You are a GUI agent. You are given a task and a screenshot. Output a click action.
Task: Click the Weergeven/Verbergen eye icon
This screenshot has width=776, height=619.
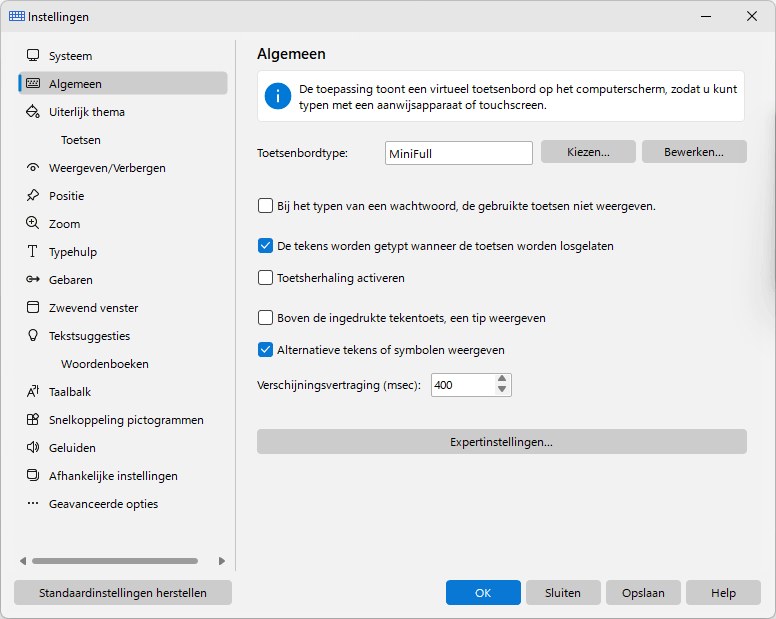tap(33, 168)
